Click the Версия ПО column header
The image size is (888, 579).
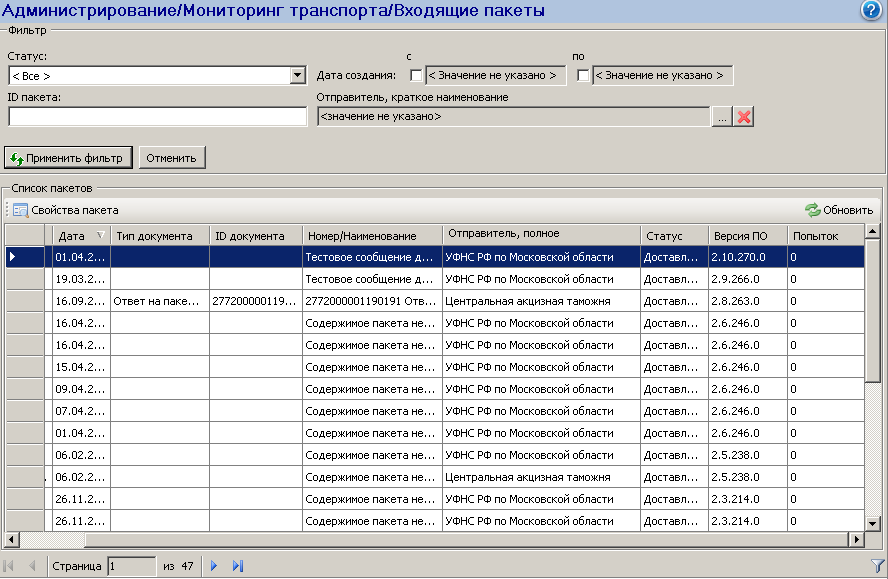748,236
